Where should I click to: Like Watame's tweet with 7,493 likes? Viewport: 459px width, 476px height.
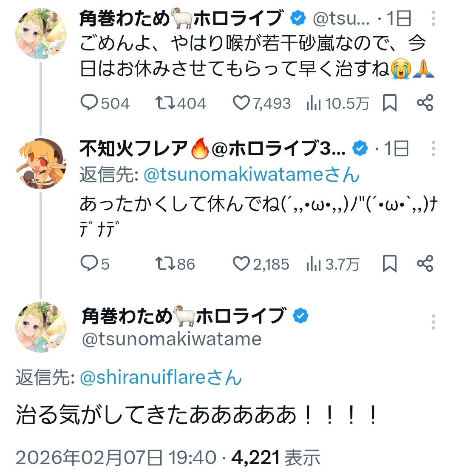point(241,103)
